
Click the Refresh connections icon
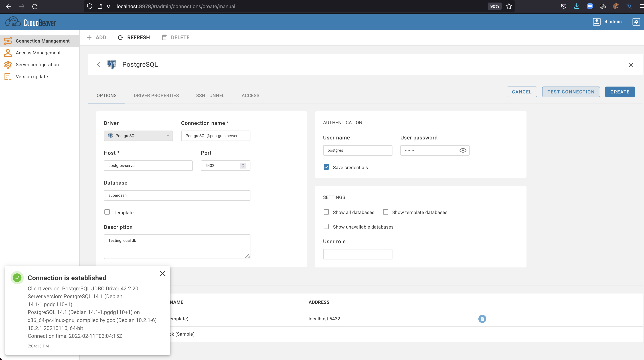(120, 38)
